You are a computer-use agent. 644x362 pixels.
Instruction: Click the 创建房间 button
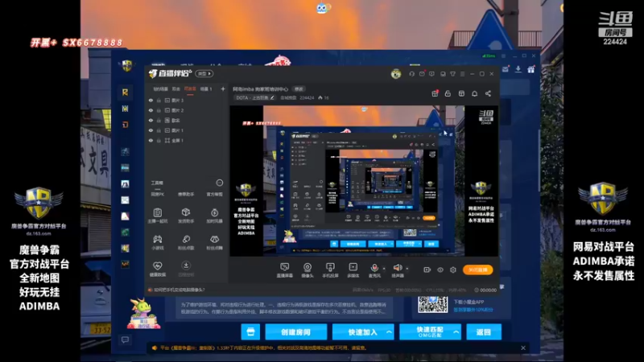[295, 331]
